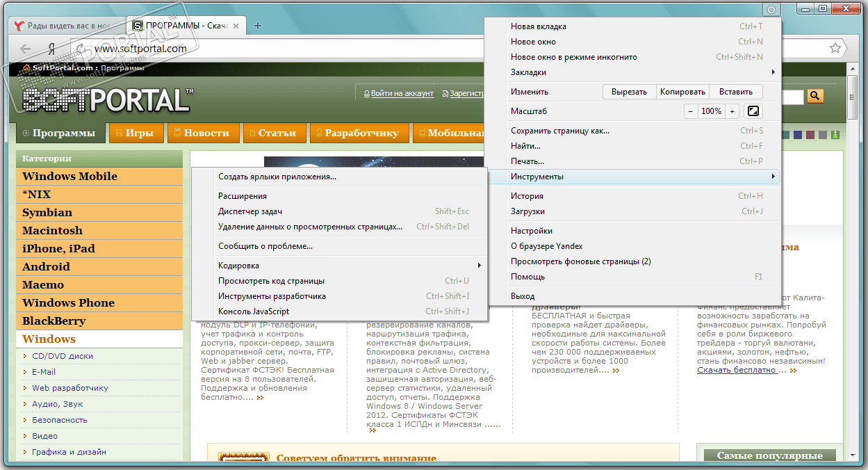The height and width of the screenshot is (470, 868).
Task: Open 'Диспетчер задач' submenu item
Action: [x=339, y=211]
